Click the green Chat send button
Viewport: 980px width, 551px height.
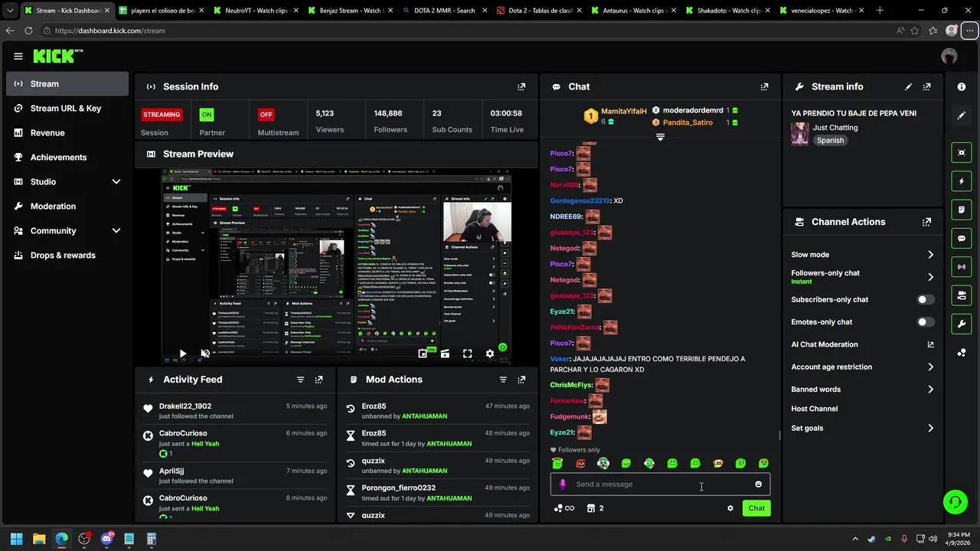[x=756, y=508]
